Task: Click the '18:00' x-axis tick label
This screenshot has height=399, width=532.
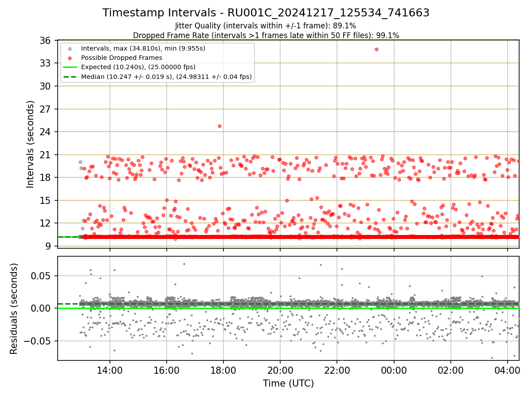Action: [223, 370]
